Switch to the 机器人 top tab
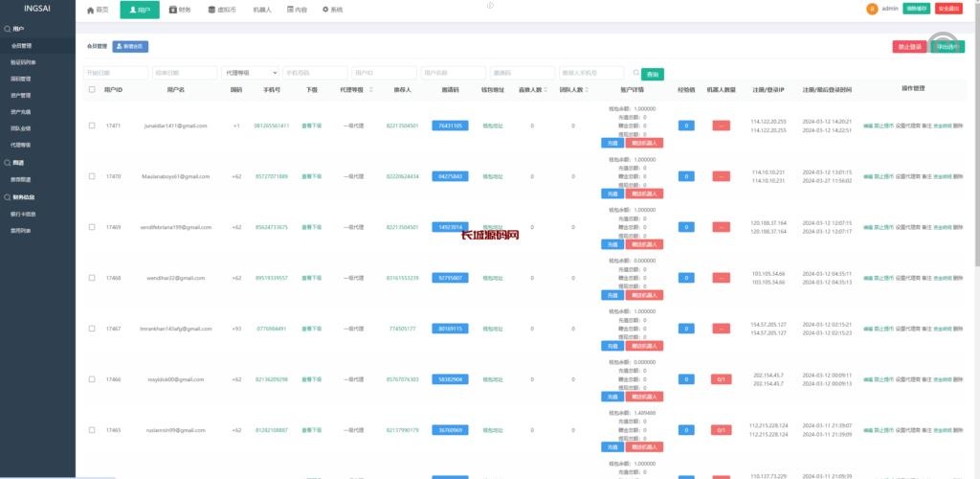The width and height of the screenshot is (980, 479). 262,10
